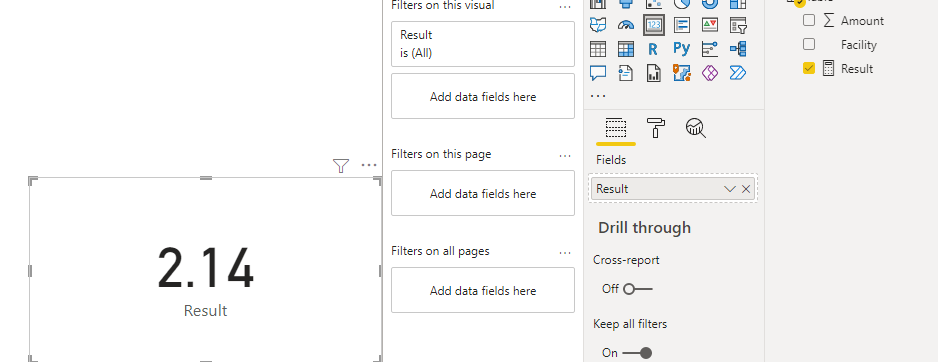Select the Result measure name in fields list
Viewport: 938px width, 362px height.
(857, 68)
